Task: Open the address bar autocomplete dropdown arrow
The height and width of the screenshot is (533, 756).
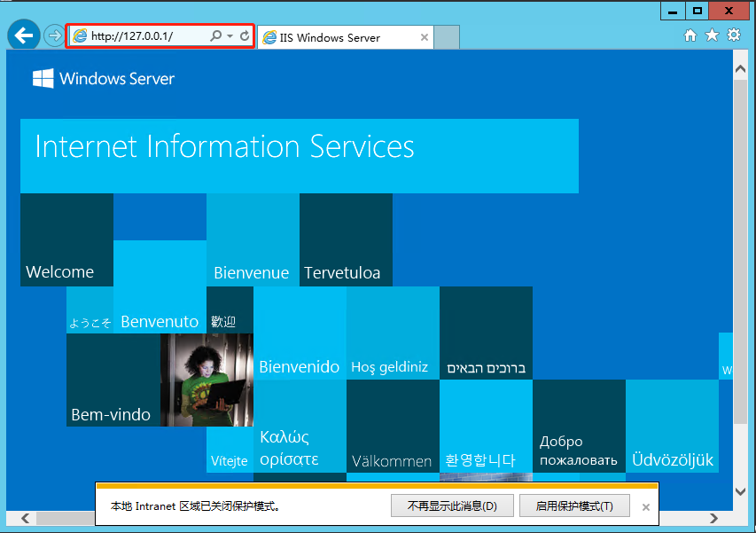Action: (x=230, y=36)
